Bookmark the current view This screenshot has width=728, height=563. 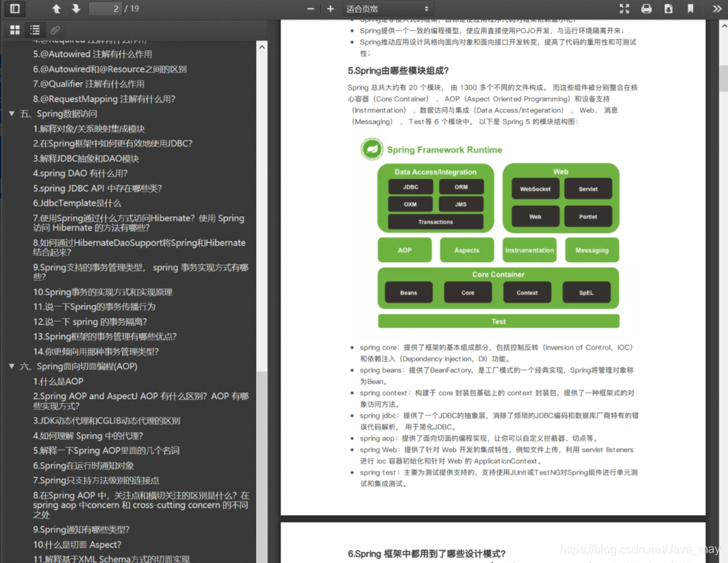point(690,8)
